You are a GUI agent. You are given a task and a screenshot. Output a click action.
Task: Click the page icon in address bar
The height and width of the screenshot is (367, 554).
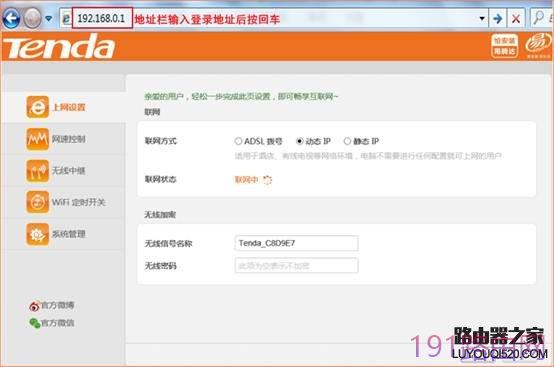coord(66,19)
